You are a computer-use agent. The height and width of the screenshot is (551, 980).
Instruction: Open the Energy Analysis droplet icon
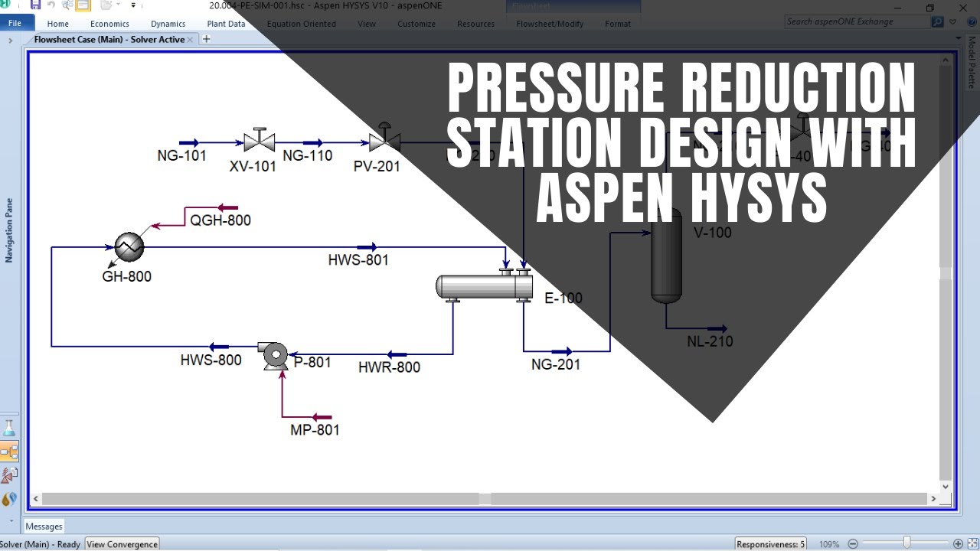(9, 500)
